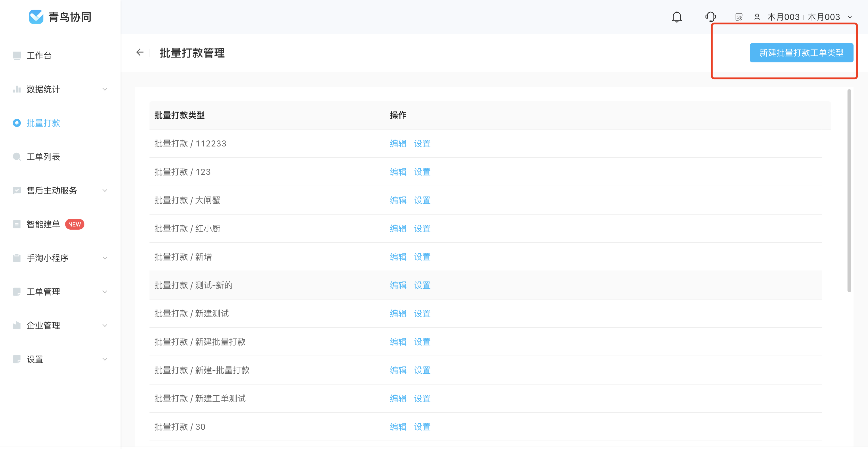
Task: Edit the 新建批量打款 row
Action: 398,341
